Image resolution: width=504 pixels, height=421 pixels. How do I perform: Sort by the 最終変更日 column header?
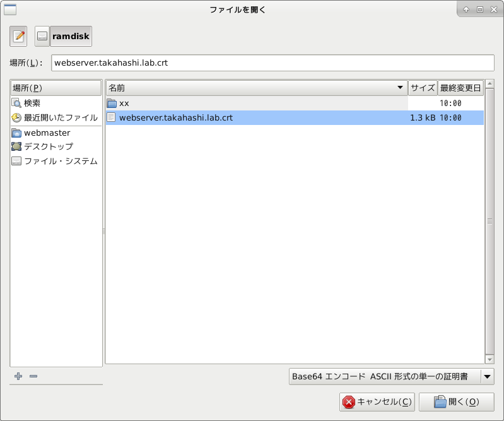[460, 88]
